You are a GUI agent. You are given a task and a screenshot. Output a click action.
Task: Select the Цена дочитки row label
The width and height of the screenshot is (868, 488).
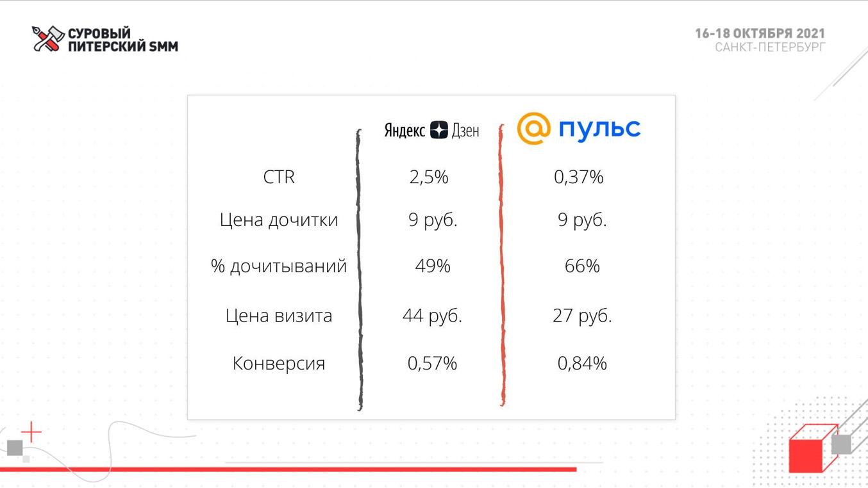coord(279,220)
